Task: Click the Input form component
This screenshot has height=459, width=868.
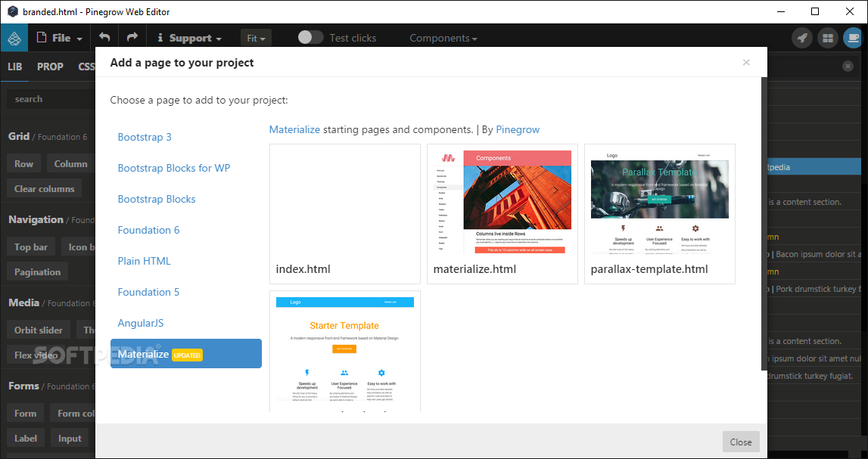Action: pyautogui.click(x=70, y=438)
